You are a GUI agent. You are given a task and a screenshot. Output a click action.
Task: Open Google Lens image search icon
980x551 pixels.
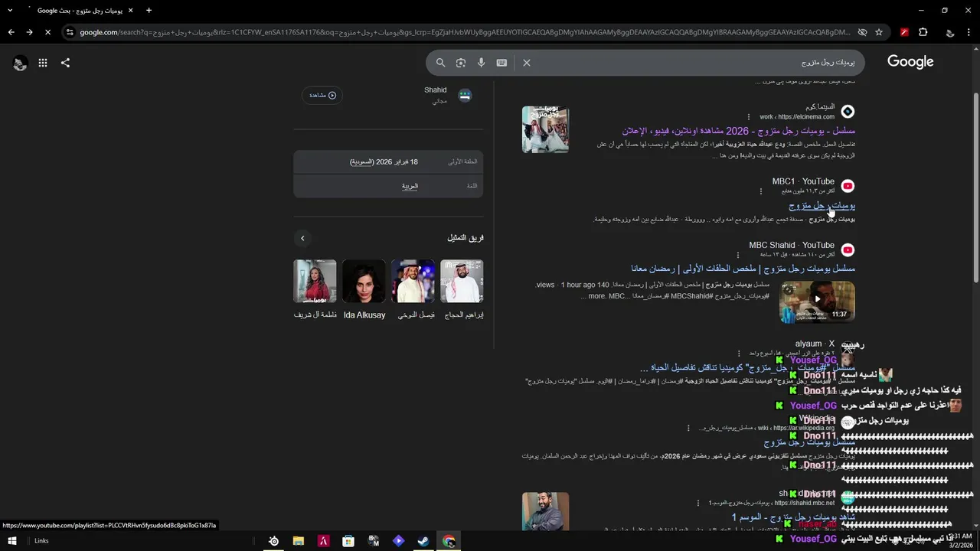point(461,63)
